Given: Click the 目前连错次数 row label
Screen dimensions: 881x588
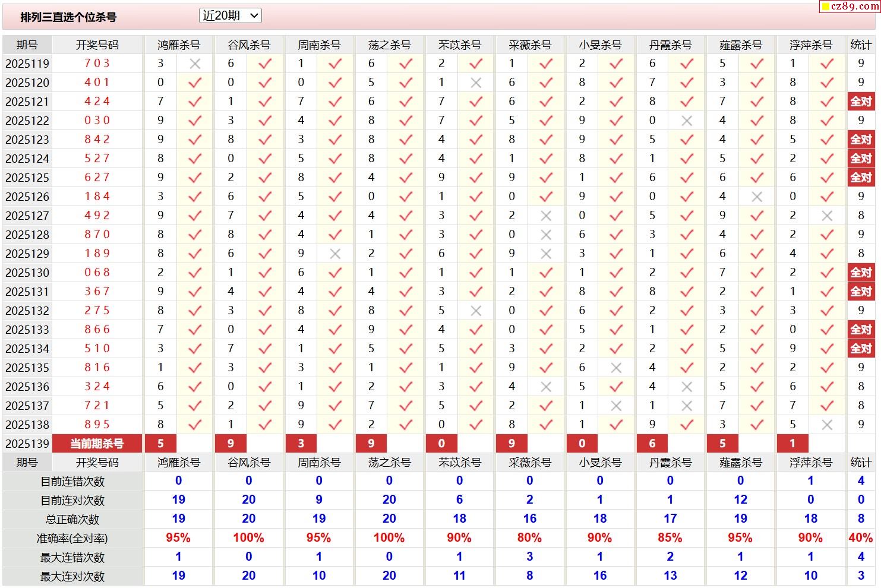Looking at the screenshot, I should (x=72, y=482).
